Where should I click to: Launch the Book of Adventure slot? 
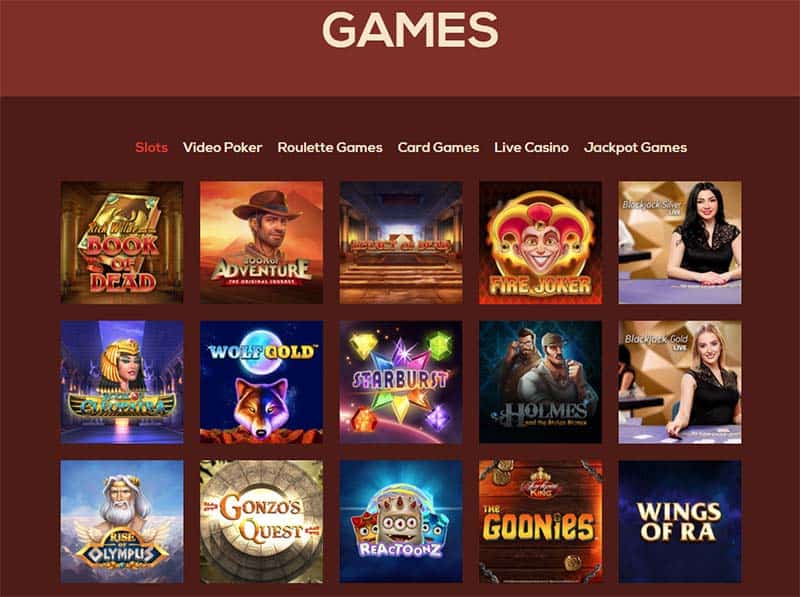pos(261,242)
